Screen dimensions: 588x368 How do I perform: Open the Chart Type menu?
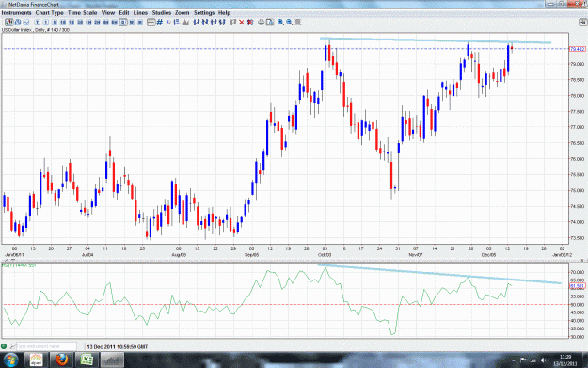click(x=50, y=13)
